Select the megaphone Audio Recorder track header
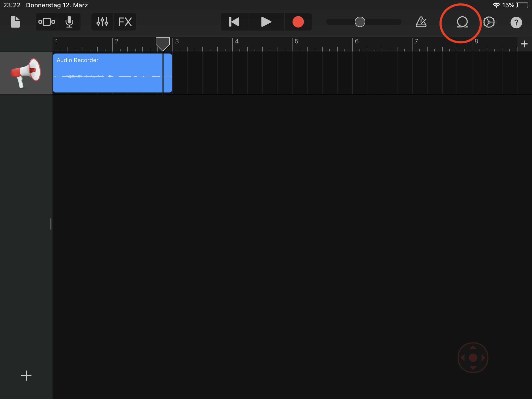The width and height of the screenshot is (532, 399). pyautogui.click(x=26, y=73)
